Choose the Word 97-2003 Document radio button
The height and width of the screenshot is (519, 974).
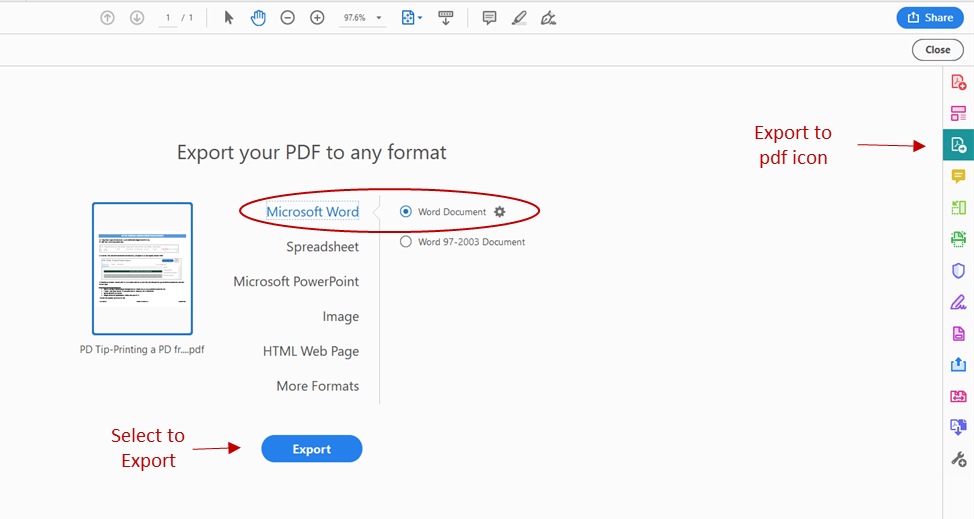point(406,241)
